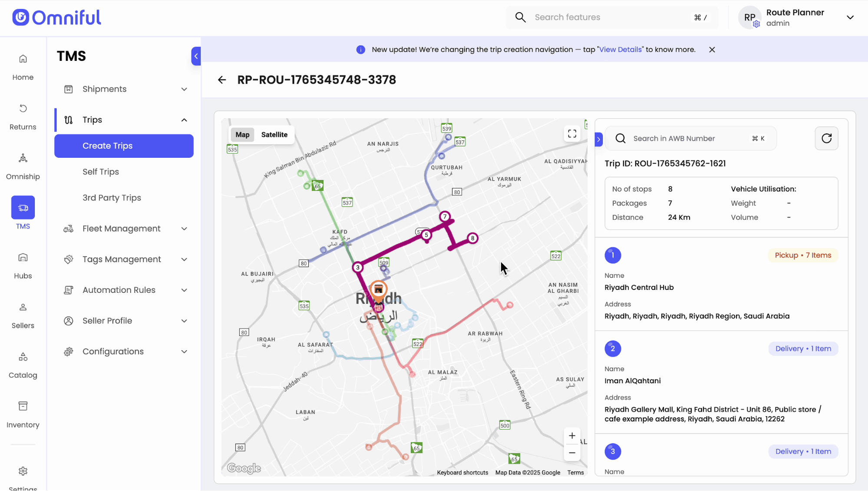
Task: Open 3rd Party Trips menu item
Action: (x=112, y=198)
